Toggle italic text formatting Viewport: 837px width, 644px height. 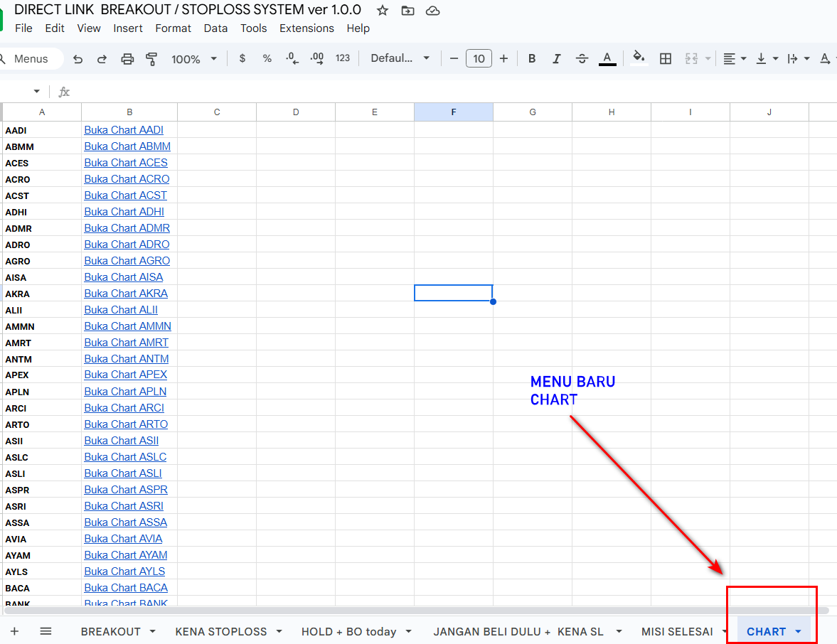557,59
